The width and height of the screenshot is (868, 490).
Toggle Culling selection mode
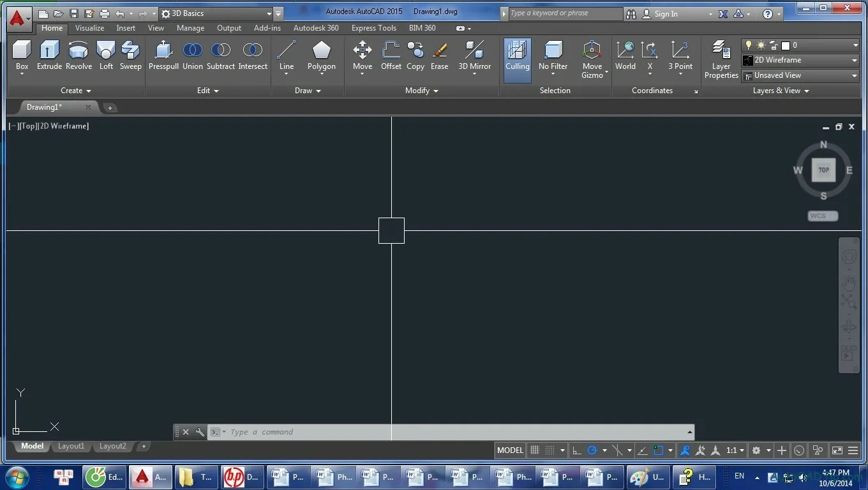pos(518,59)
